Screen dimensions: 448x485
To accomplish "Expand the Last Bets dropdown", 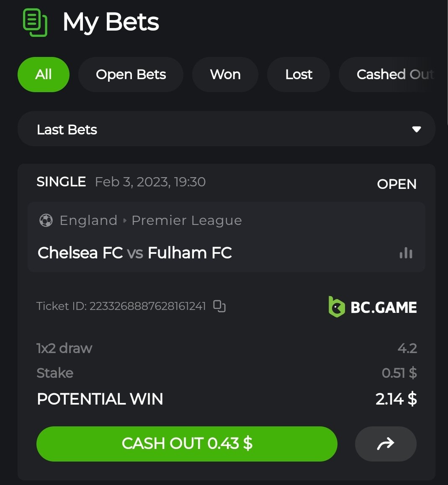I will coord(226,129).
